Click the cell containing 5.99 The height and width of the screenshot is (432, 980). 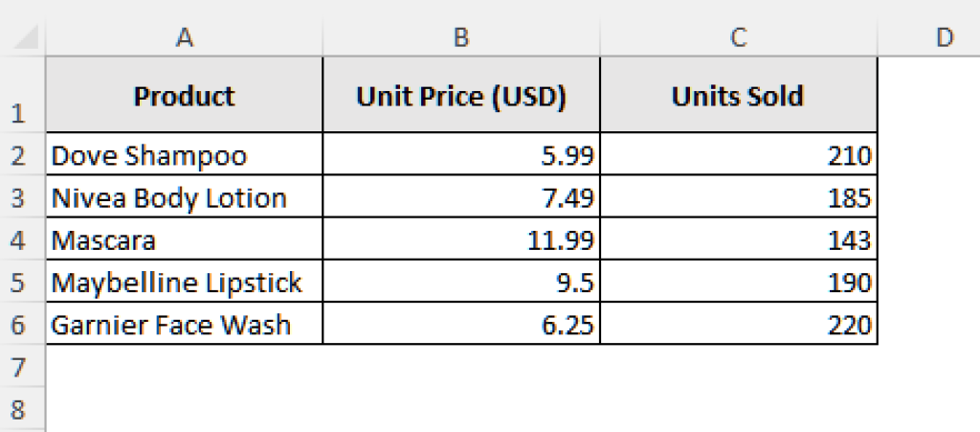461,155
